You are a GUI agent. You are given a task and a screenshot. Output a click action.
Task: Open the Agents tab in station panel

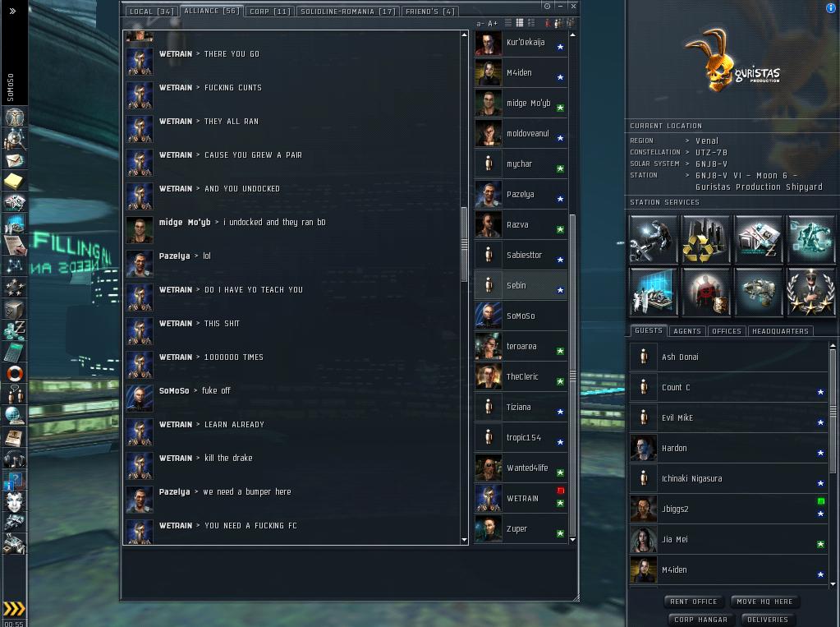click(687, 331)
